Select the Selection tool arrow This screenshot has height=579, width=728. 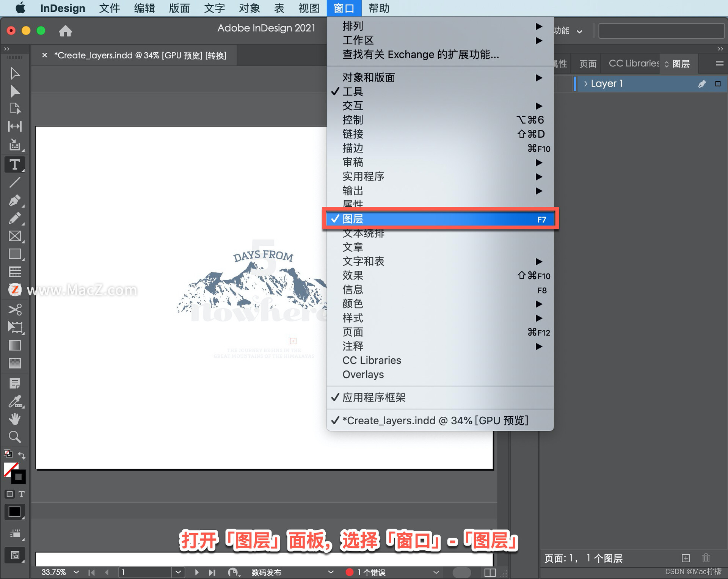pos(15,73)
